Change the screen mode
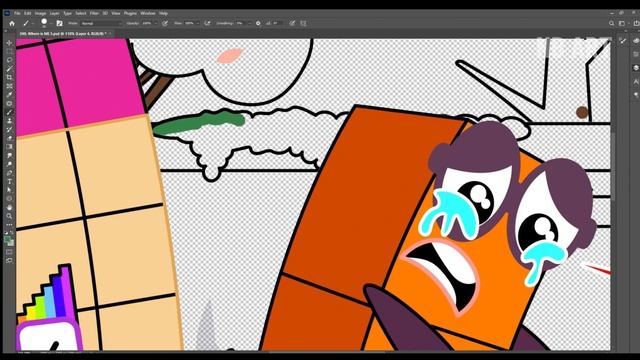The height and width of the screenshot is (360, 640). click(x=9, y=260)
